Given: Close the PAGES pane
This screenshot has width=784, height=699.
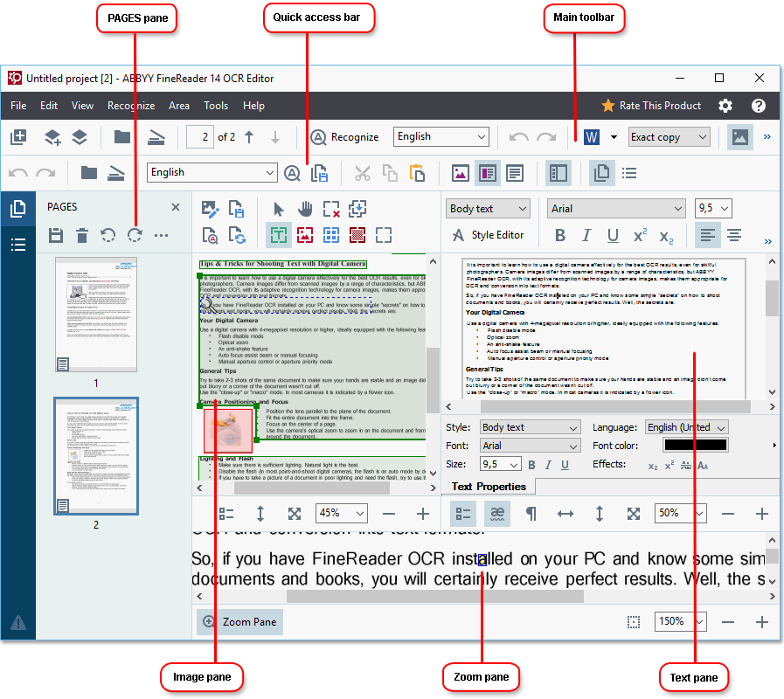Looking at the screenshot, I should tap(176, 207).
